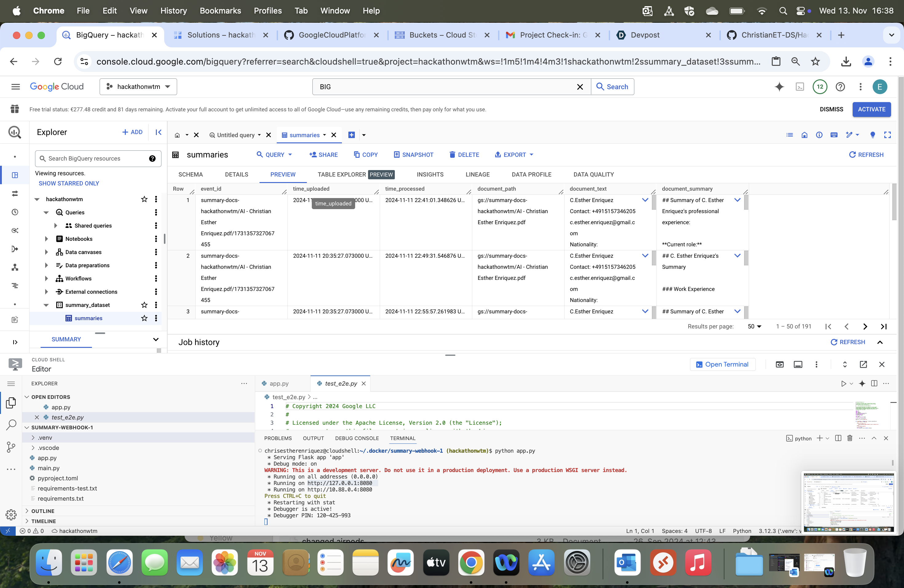Open the hackathonwtm project selector

pyautogui.click(x=138, y=87)
